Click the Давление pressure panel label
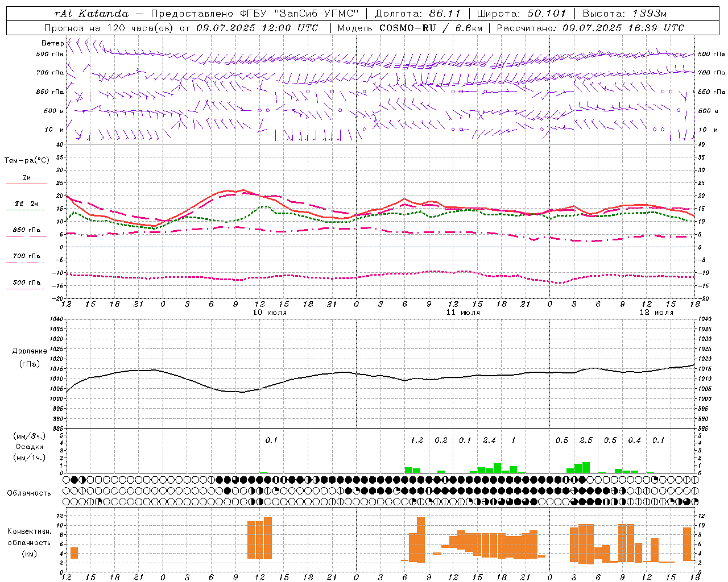 point(30,351)
